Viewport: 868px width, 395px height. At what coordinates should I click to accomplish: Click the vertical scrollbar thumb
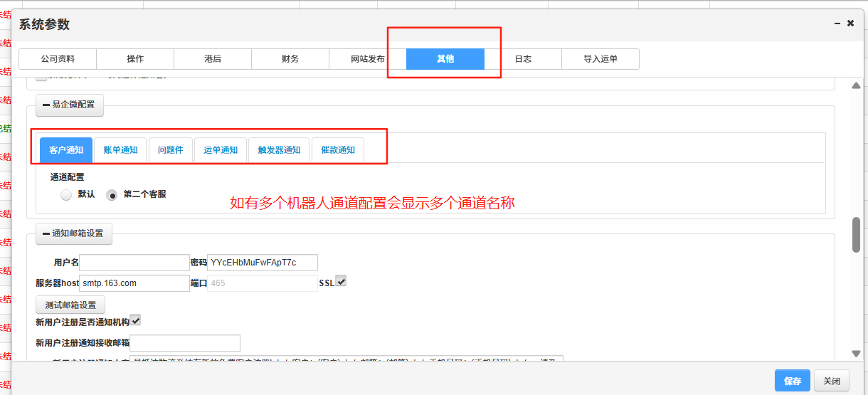(x=857, y=234)
